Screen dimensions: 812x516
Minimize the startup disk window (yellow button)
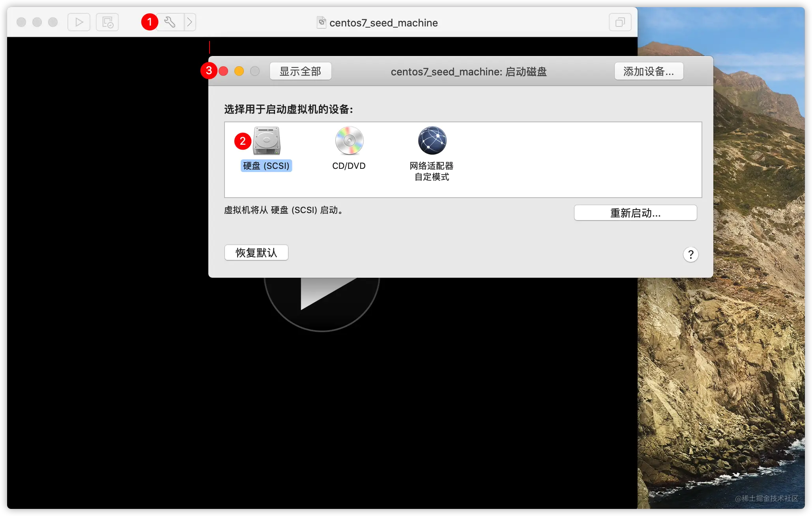(x=239, y=71)
